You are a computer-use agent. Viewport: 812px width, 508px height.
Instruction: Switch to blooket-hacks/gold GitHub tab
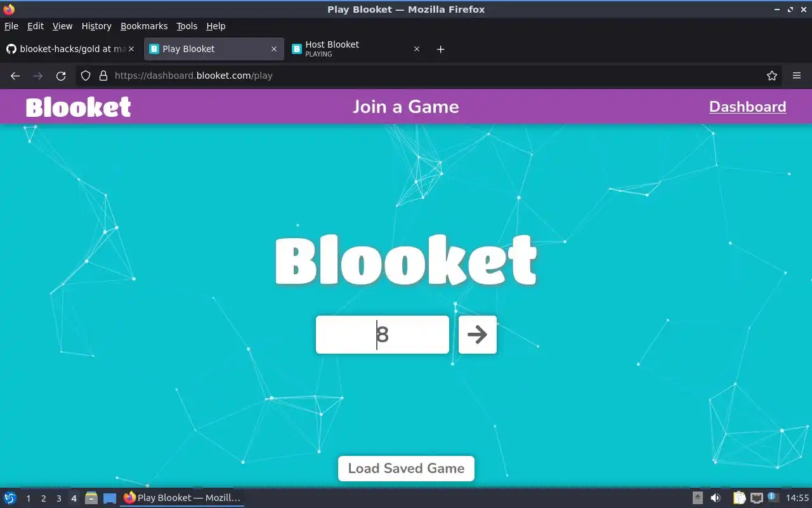70,49
